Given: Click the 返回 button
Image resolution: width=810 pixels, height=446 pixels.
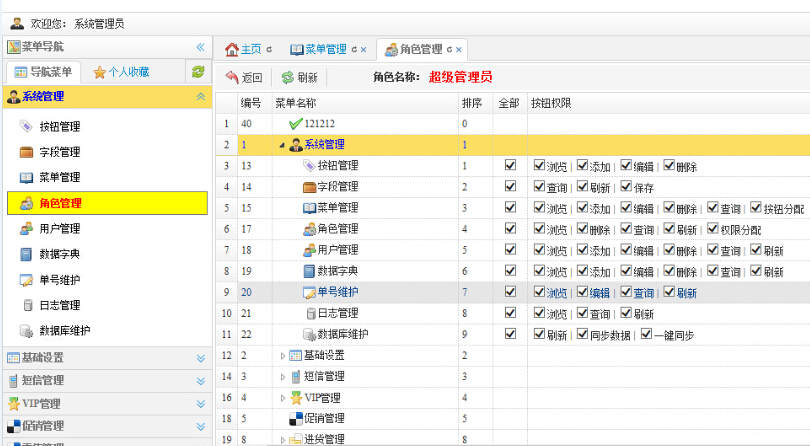Looking at the screenshot, I should 244,78.
